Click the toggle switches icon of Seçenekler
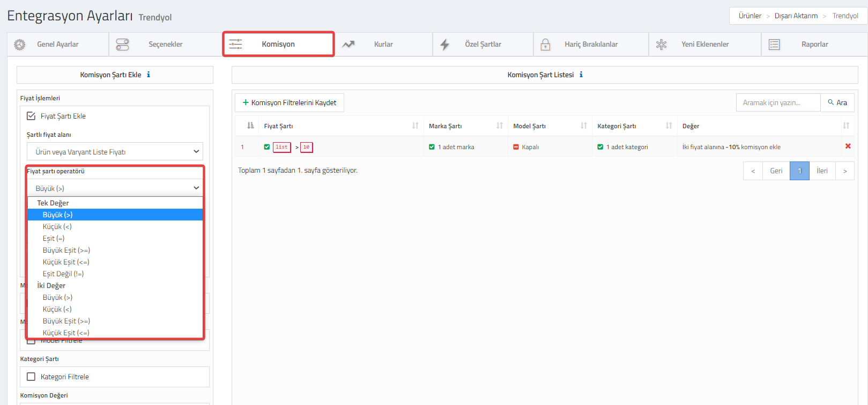Screen dimensions: 868x405 click(x=122, y=45)
